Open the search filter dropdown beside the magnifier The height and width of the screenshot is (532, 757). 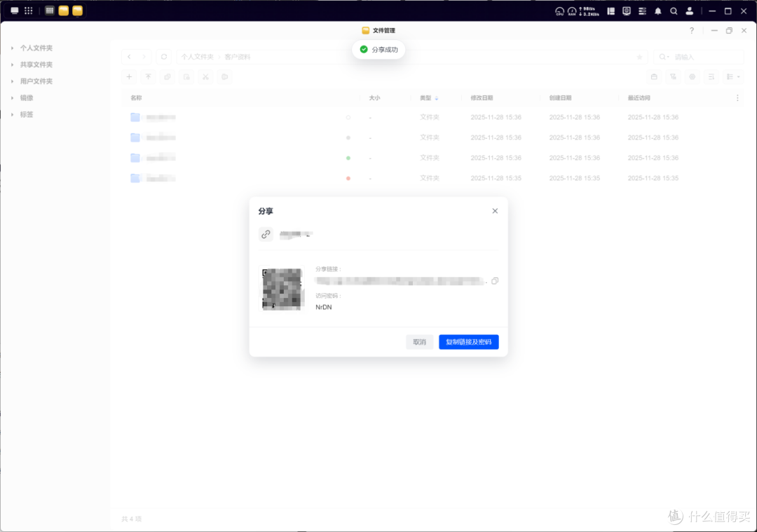(664, 57)
